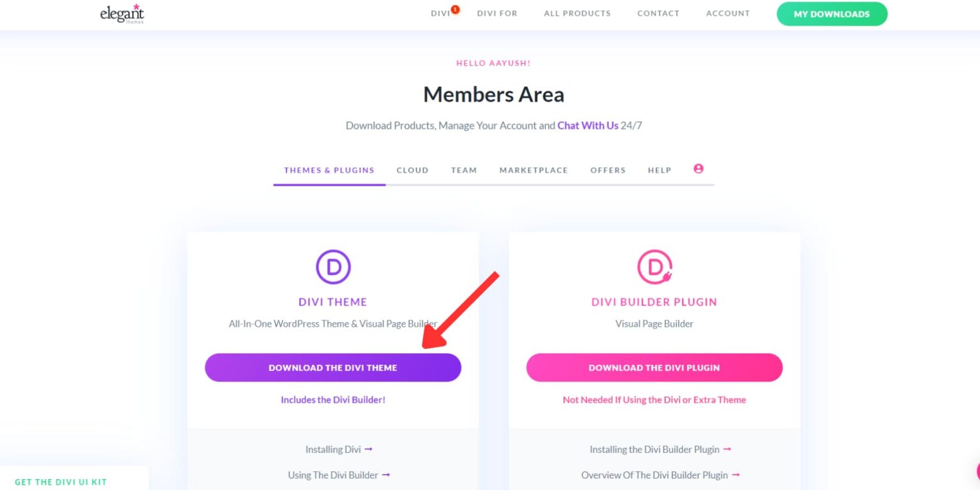Select the TEAM tab
Screen dimensions: 980x490
(x=464, y=170)
